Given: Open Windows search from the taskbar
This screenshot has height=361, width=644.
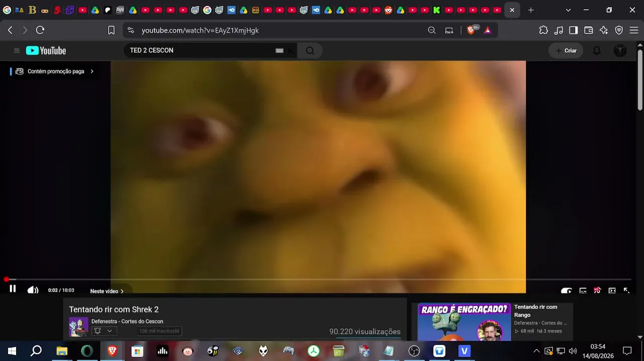Looking at the screenshot, I should [36, 351].
